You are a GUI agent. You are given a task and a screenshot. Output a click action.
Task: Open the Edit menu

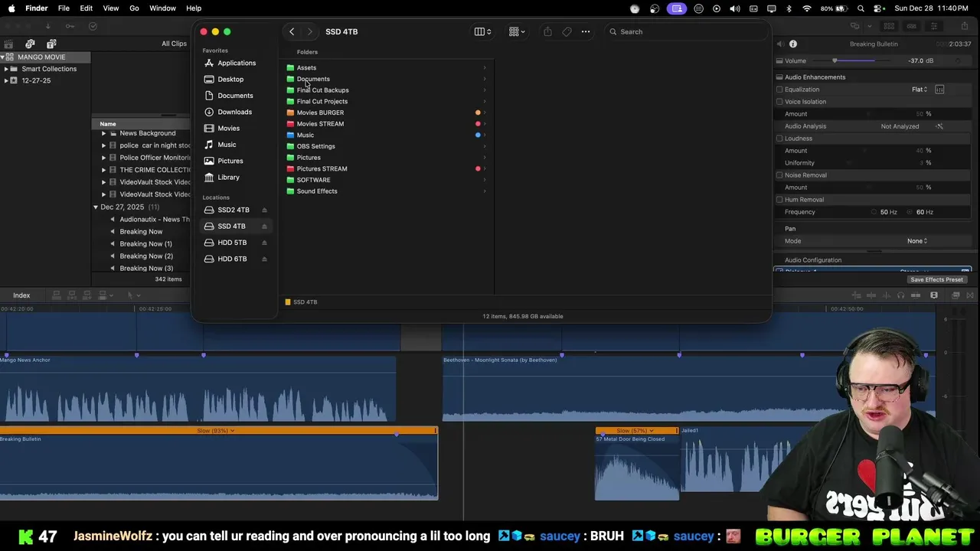[87, 8]
